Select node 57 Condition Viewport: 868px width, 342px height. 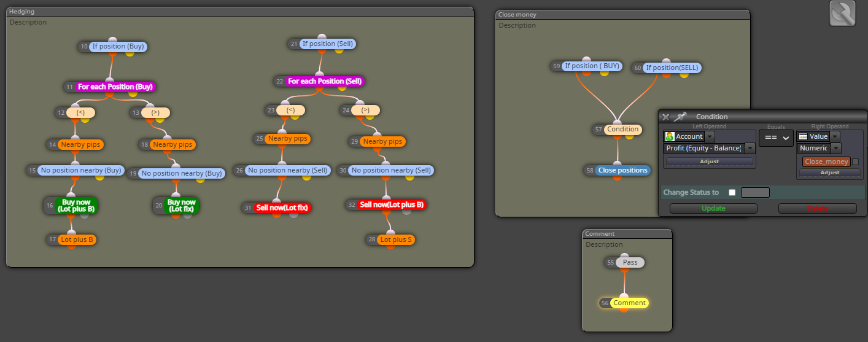click(623, 130)
